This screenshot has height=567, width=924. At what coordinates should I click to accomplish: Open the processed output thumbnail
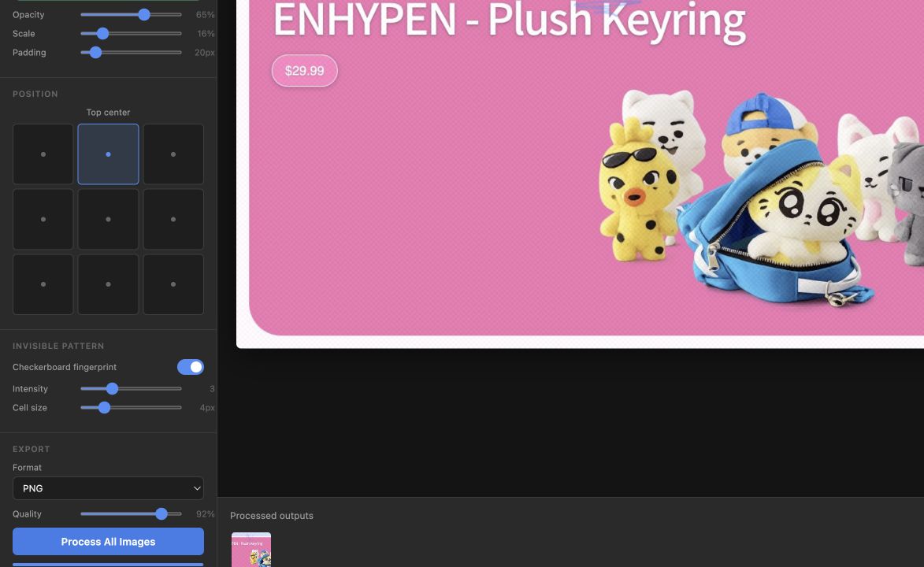tap(251, 550)
